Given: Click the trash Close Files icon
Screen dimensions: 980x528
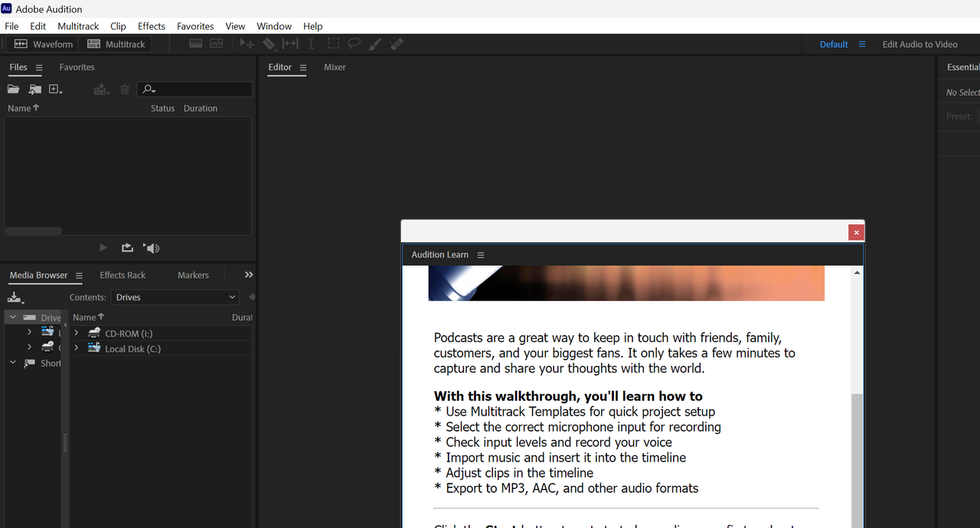Looking at the screenshot, I should 125,90.
